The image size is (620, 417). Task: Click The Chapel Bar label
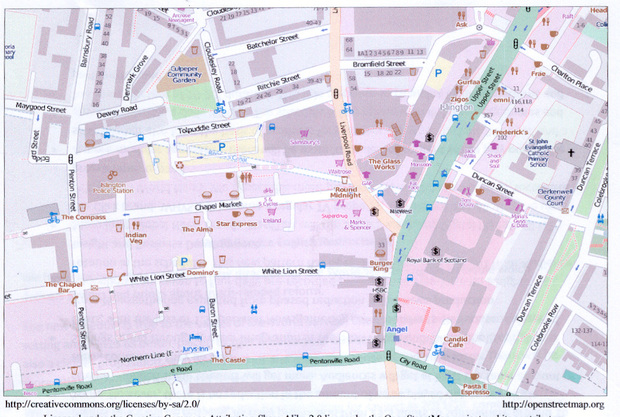click(x=63, y=287)
